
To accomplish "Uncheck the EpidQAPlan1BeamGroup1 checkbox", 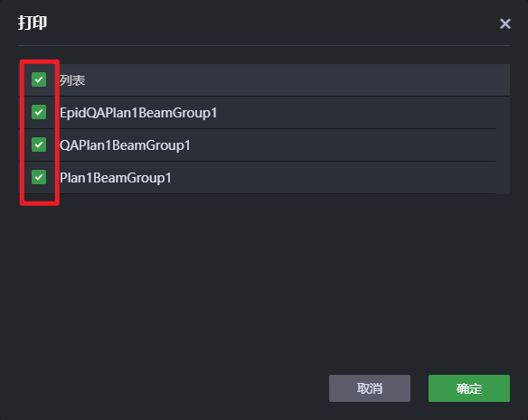I will (39, 112).
